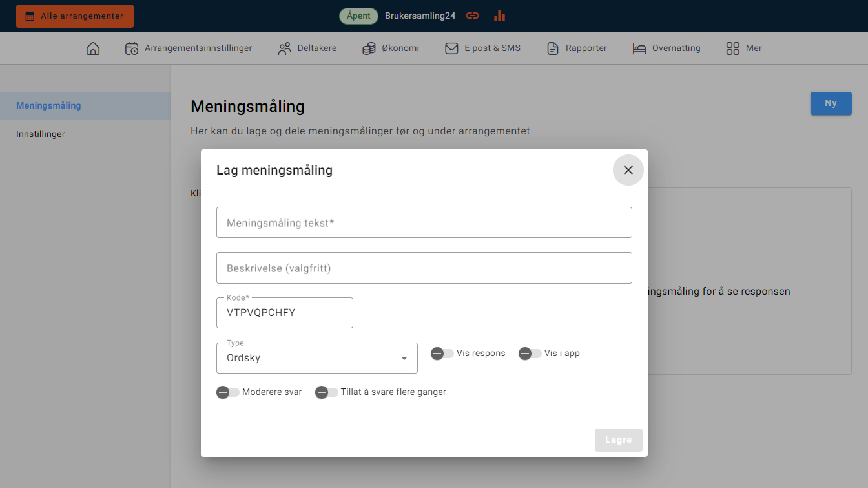
Task: Enable Tillat å svare flere ganger
Action: point(327,392)
